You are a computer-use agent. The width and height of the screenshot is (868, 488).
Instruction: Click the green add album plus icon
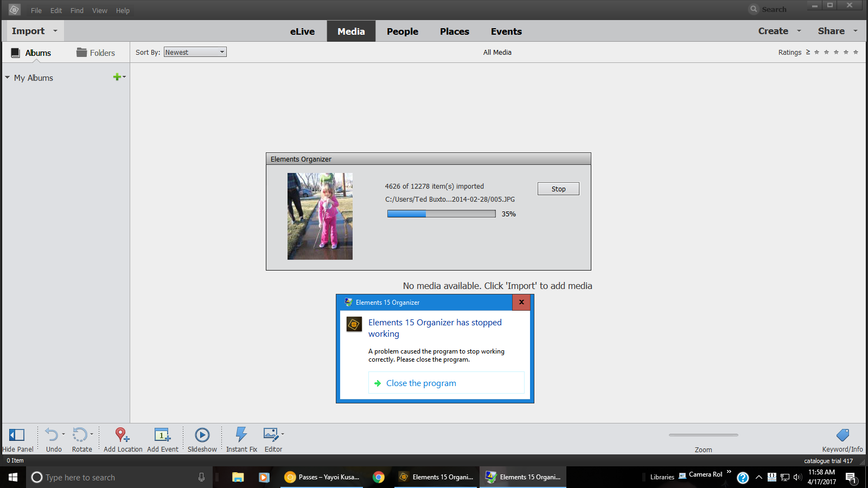(117, 77)
